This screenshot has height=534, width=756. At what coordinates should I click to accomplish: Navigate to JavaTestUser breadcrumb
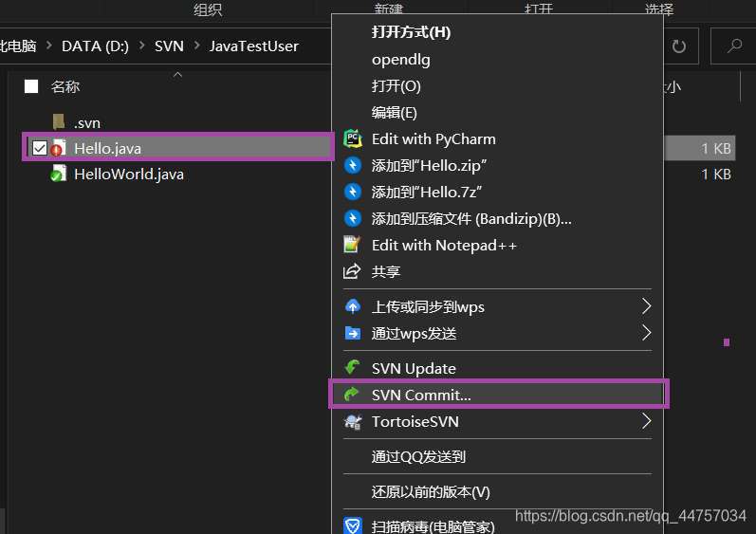pos(253,46)
